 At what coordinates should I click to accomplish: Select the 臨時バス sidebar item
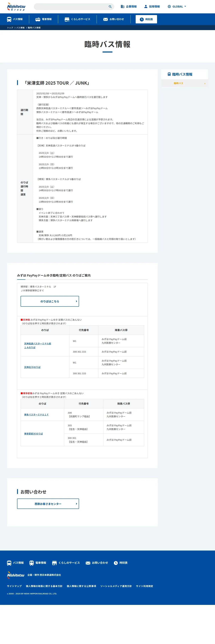tap(185, 83)
